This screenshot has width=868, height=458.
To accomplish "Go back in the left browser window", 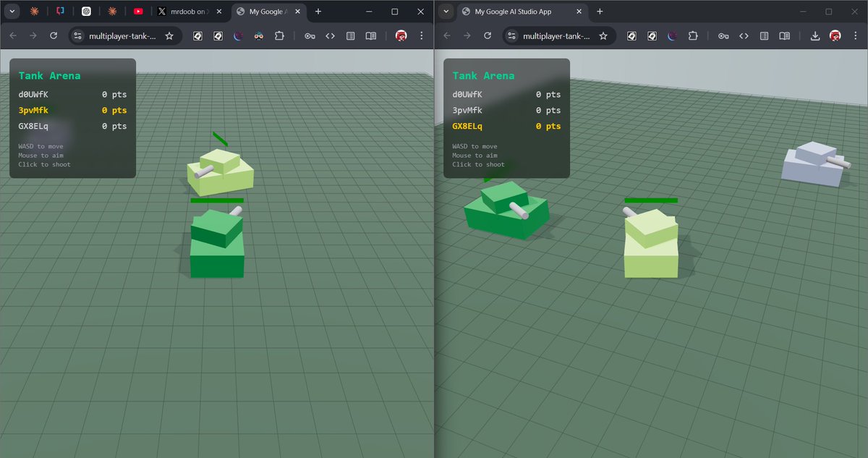I will tap(12, 35).
